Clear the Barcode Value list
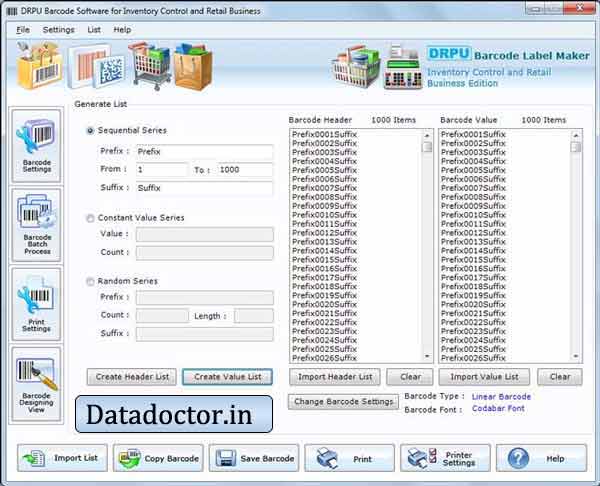600x486 pixels. click(x=560, y=377)
